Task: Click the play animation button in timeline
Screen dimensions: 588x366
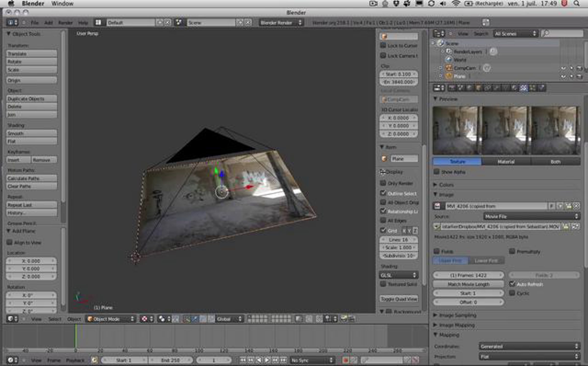Action: click(267, 360)
